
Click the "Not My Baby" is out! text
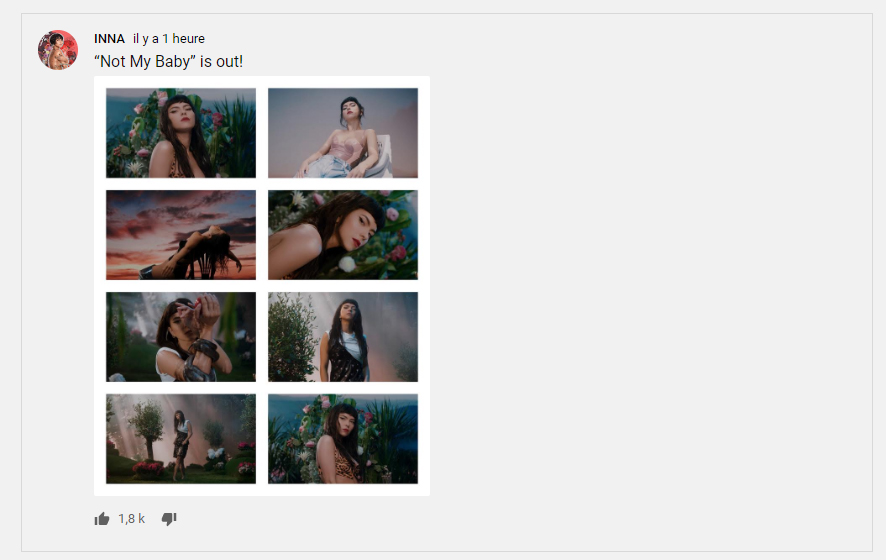pyautogui.click(x=168, y=61)
